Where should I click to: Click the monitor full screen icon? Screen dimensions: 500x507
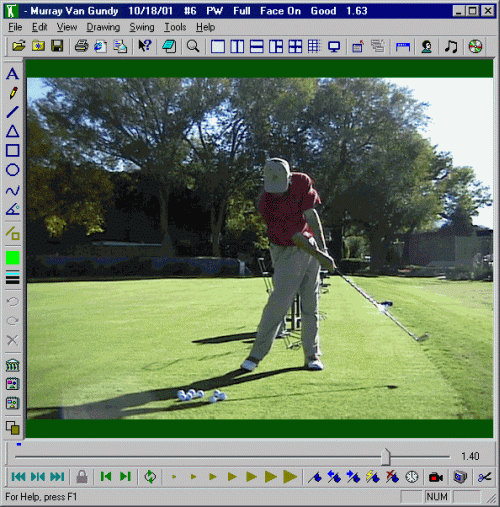(x=334, y=46)
